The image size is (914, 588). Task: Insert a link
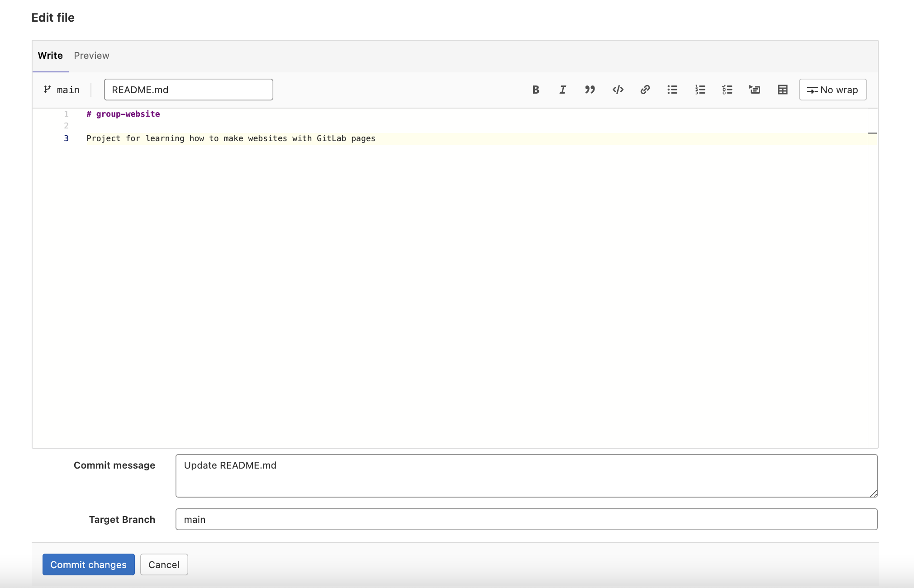(645, 90)
